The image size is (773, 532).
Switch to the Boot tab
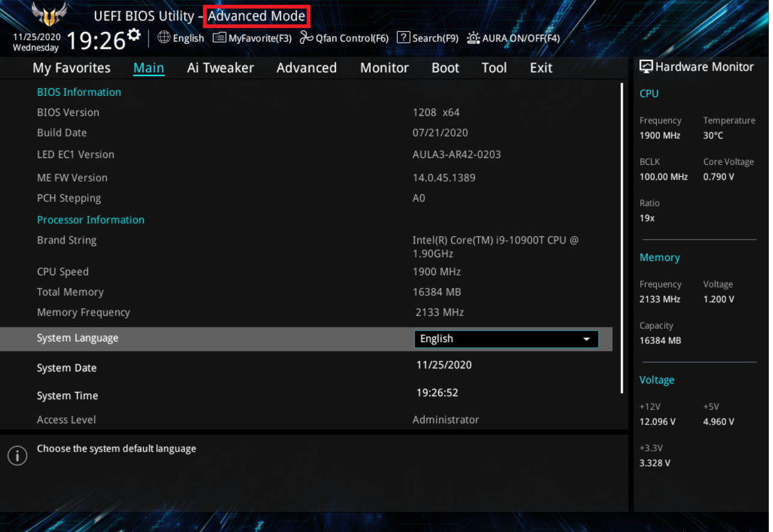(x=445, y=68)
